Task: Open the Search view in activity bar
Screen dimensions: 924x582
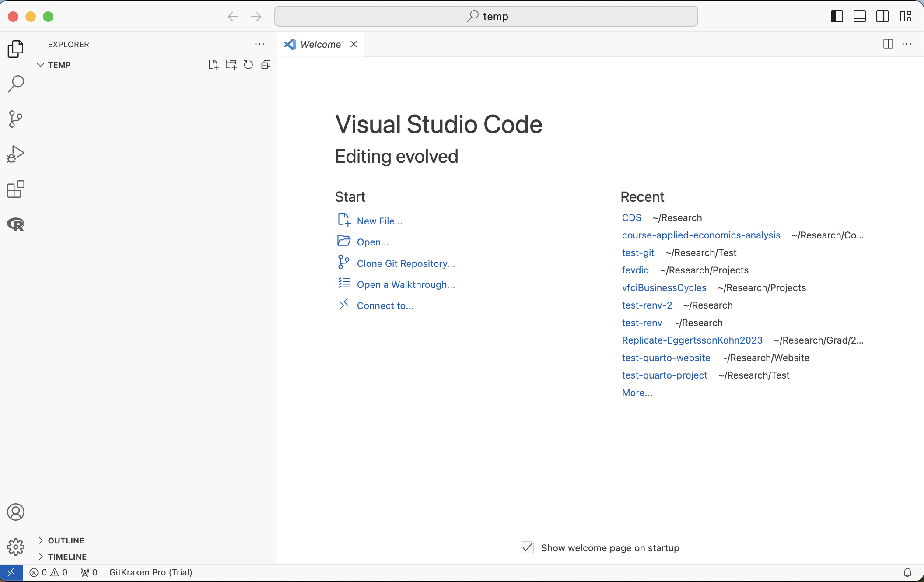Action: pyautogui.click(x=16, y=84)
